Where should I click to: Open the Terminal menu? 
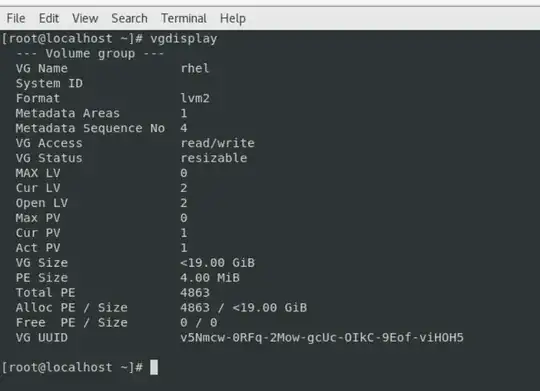coord(184,18)
